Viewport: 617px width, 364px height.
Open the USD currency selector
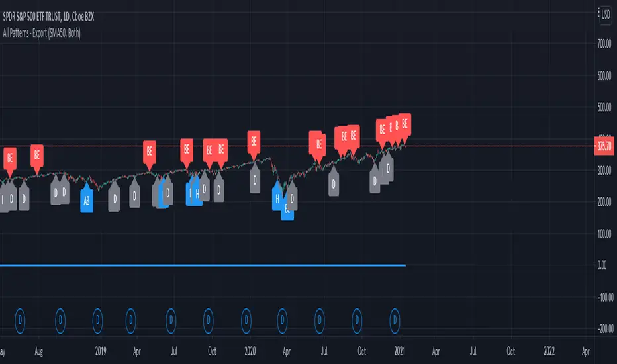[605, 15]
